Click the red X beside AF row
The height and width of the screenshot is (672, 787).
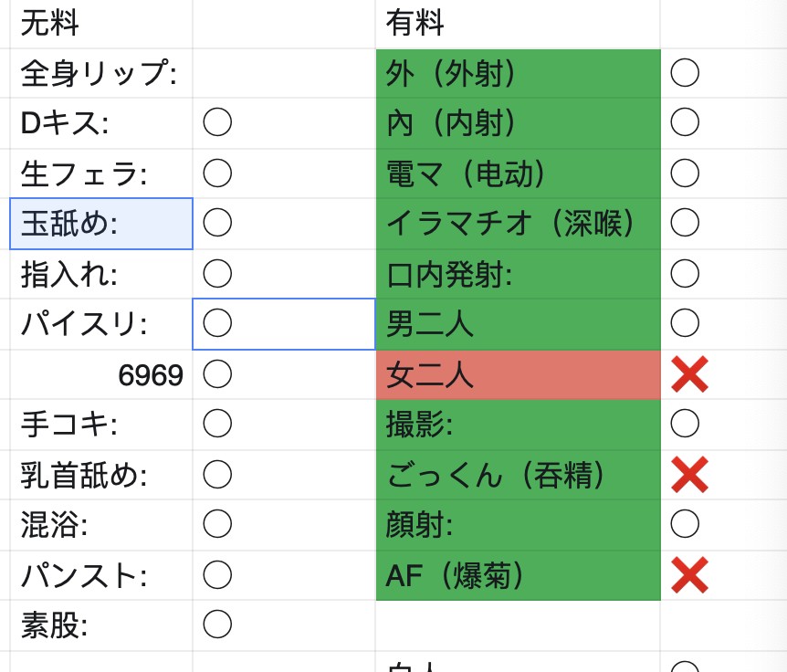click(x=689, y=574)
